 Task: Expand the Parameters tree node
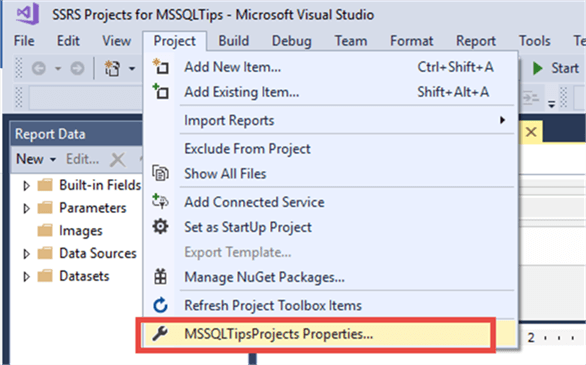coord(26,208)
